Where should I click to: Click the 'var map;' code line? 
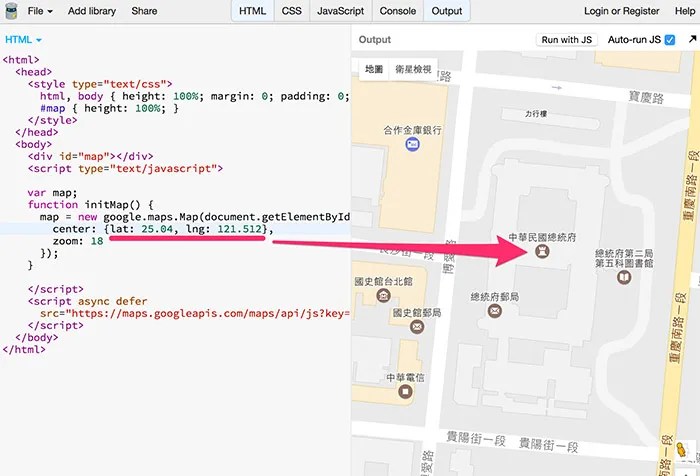click(52, 193)
